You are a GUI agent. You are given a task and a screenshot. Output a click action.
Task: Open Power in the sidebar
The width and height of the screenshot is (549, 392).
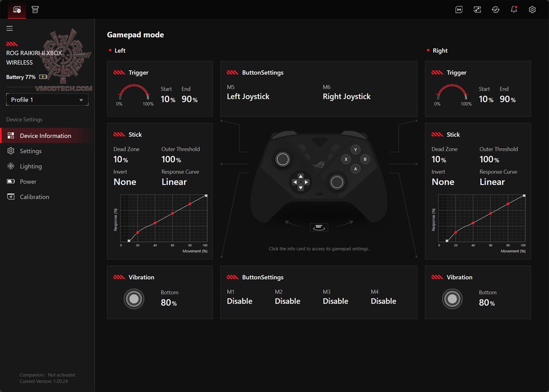28,182
